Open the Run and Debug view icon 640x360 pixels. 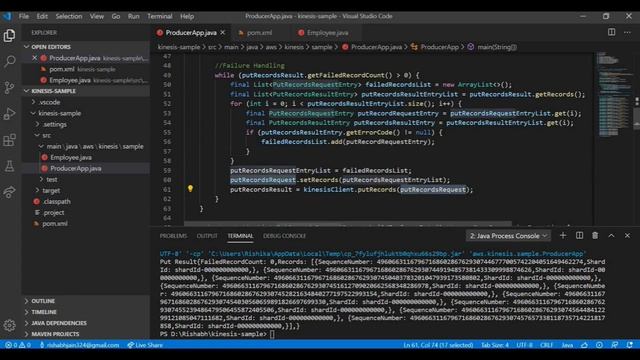[9, 113]
